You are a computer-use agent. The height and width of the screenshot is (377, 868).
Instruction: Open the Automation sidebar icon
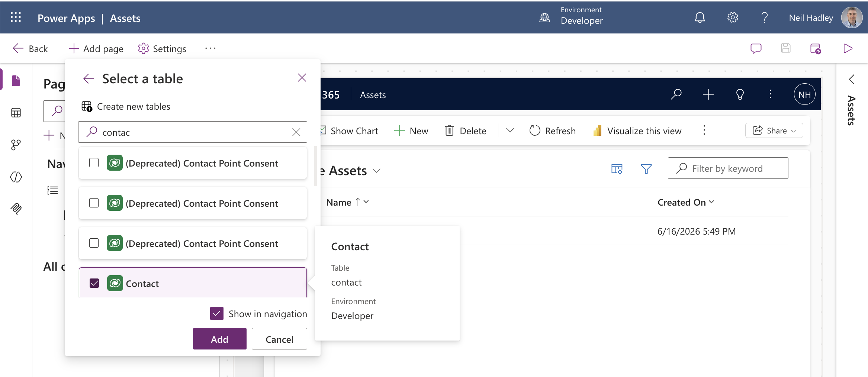(16, 145)
